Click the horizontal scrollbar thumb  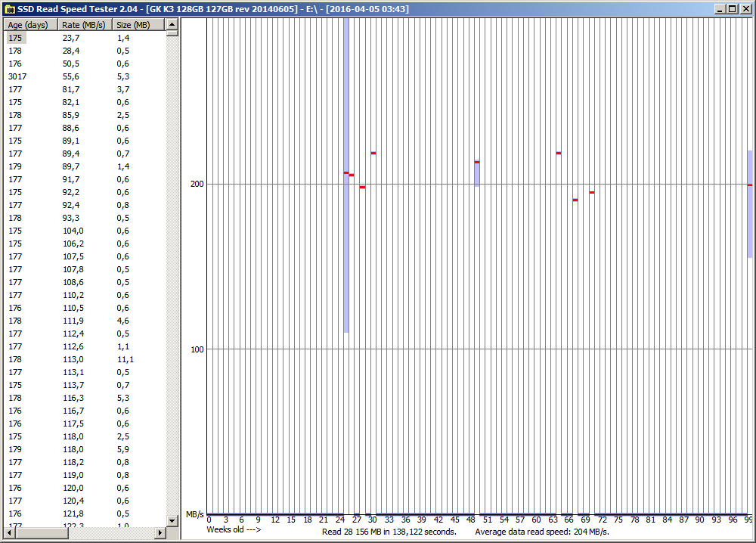(x=42, y=533)
